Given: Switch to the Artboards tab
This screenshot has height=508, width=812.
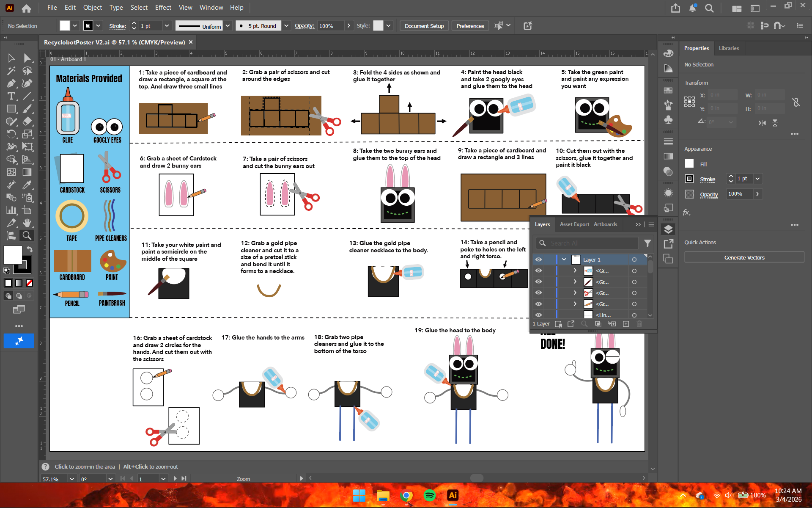Looking at the screenshot, I should click(x=605, y=224).
